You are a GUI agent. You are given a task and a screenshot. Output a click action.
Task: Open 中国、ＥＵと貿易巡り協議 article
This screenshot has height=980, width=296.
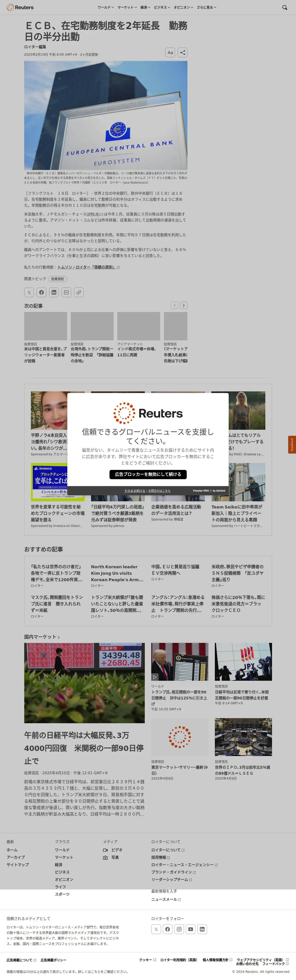(175, 569)
